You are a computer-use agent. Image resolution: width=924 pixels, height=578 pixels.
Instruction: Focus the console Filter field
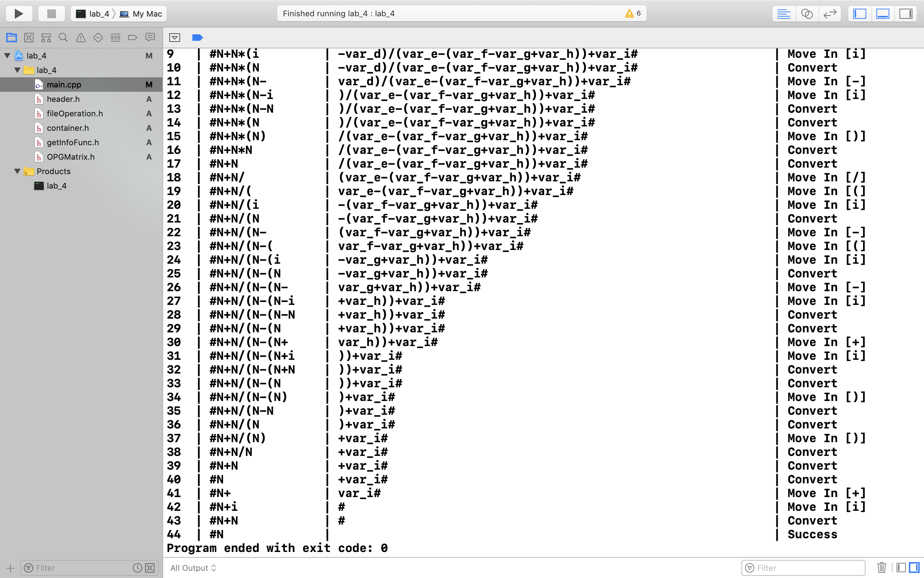click(x=803, y=568)
